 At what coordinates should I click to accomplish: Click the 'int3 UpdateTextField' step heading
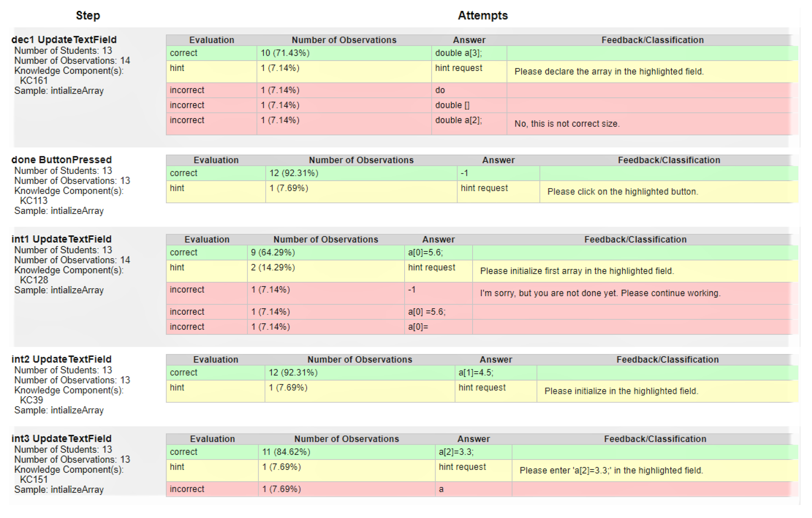(61, 439)
